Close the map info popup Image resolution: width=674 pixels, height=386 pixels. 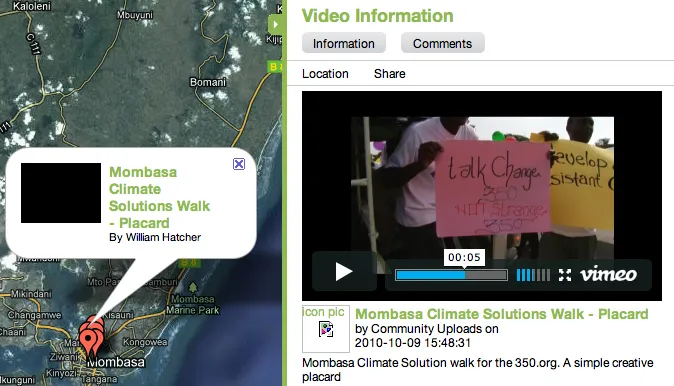pos(239,164)
